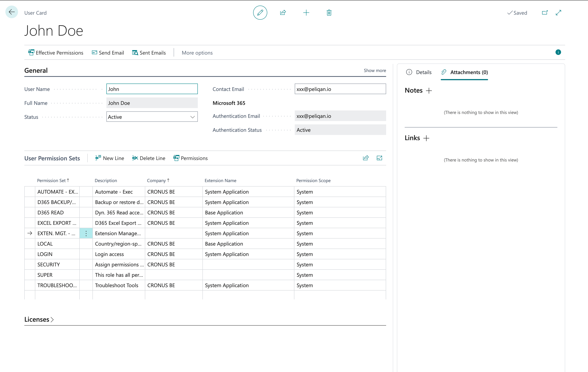588x372 pixels.
Task: Open the Status dropdown showing Active
Action: point(152,117)
